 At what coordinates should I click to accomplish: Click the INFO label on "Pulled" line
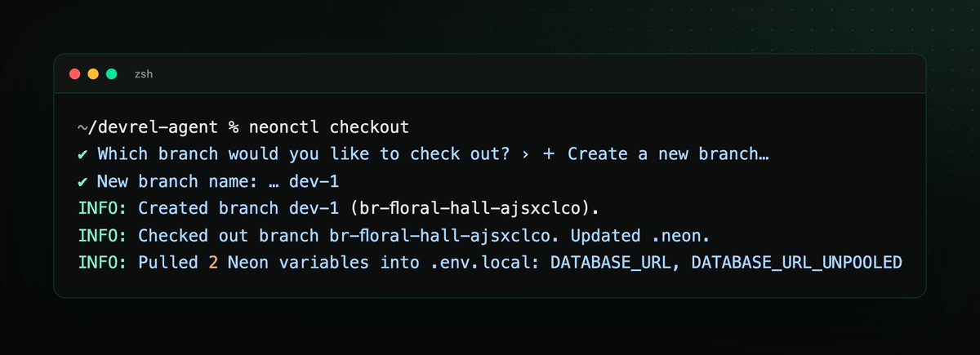tap(103, 262)
